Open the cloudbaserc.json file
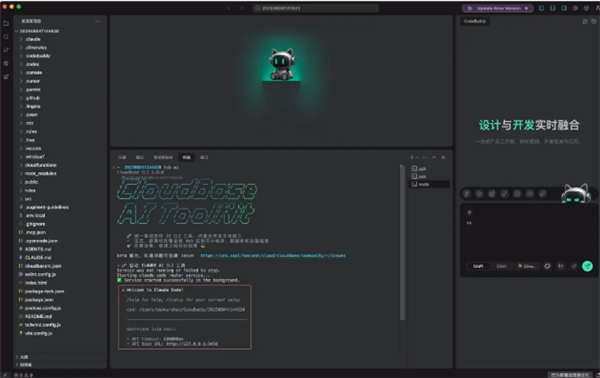Viewport: 600px width, 378px height. point(59,266)
